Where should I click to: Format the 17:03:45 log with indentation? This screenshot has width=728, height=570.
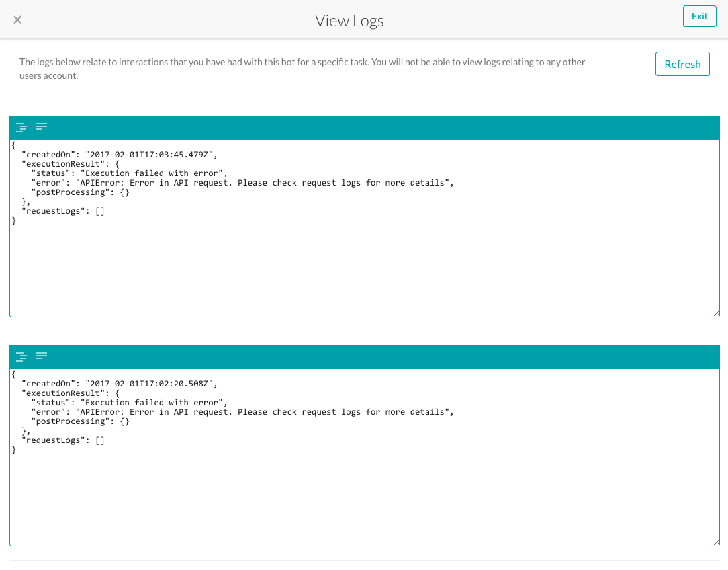tap(21, 127)
